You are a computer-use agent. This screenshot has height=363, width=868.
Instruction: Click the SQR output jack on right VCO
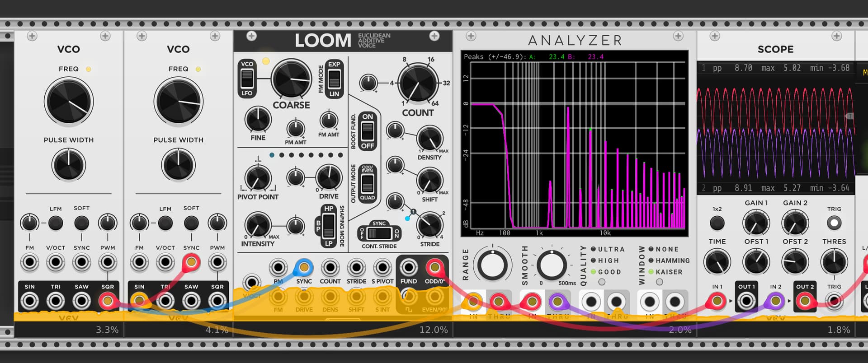217,301
